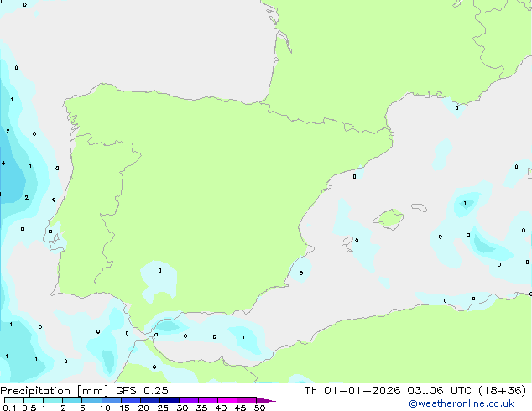Choose the 25–30 mm dark blue swatch

[x=170, y=400]
